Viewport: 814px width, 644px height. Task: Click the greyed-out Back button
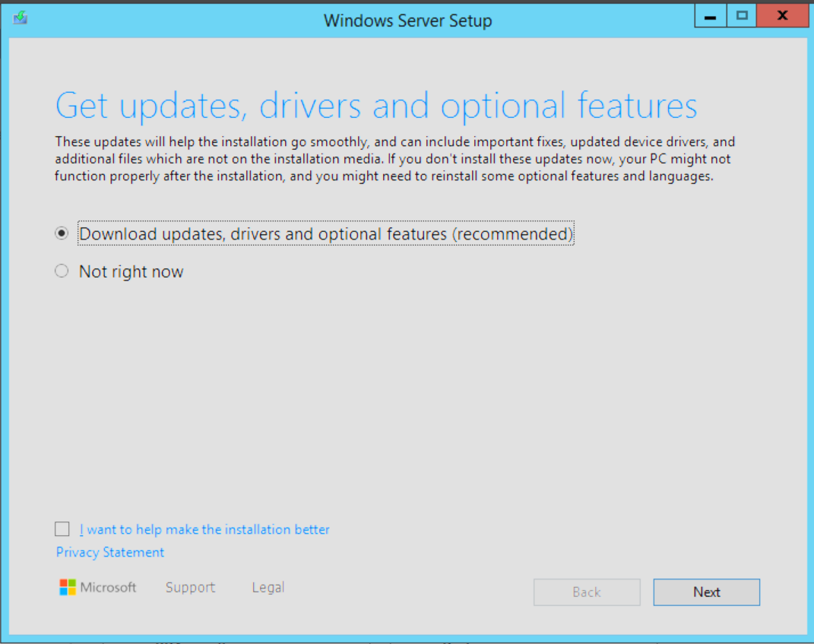click(x=587, y=592)
